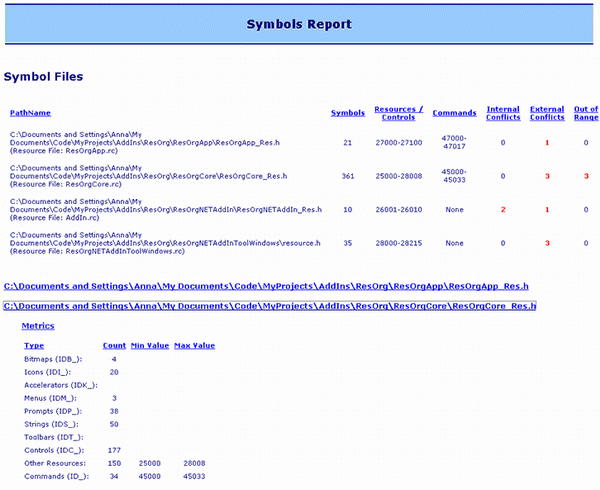
Task: Click the Commands (ID_) row label
Action: [57, 476]
